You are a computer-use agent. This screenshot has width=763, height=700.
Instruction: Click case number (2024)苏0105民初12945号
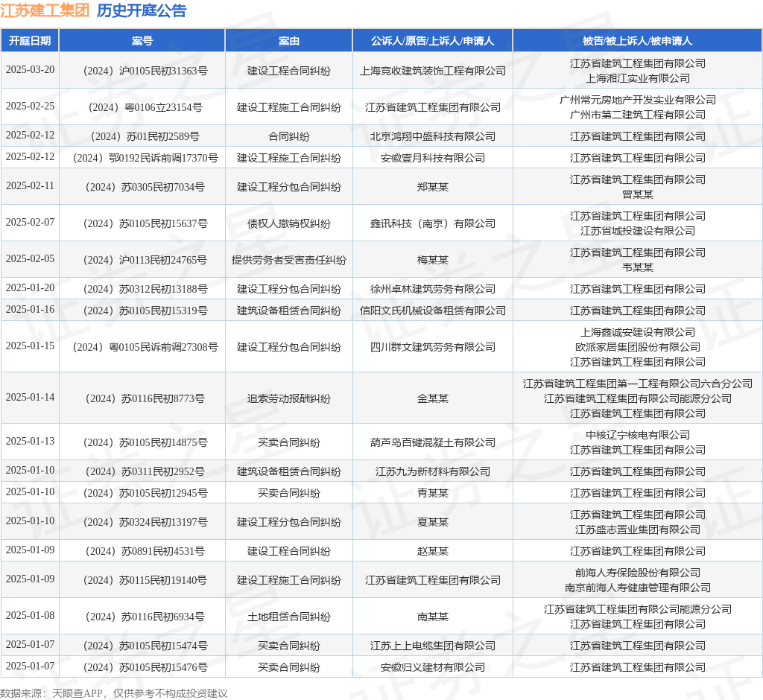145,493
